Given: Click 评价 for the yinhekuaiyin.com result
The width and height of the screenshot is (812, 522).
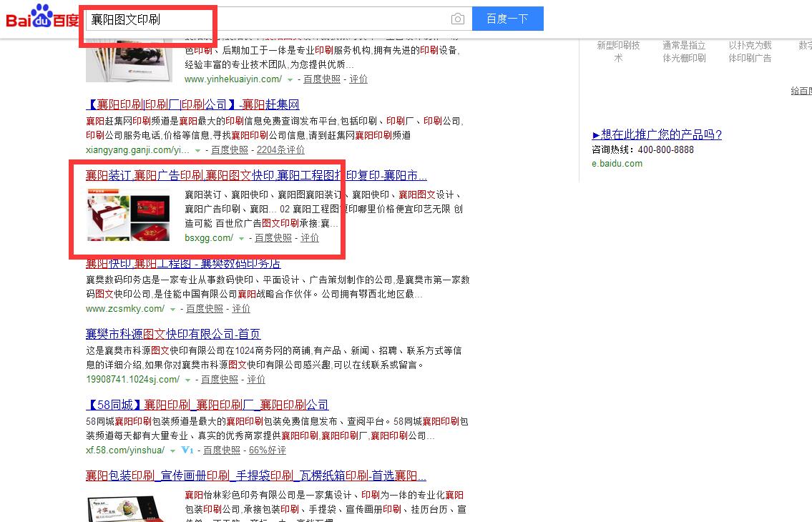Looking at the screenshot, I should (x=358, y=79).
